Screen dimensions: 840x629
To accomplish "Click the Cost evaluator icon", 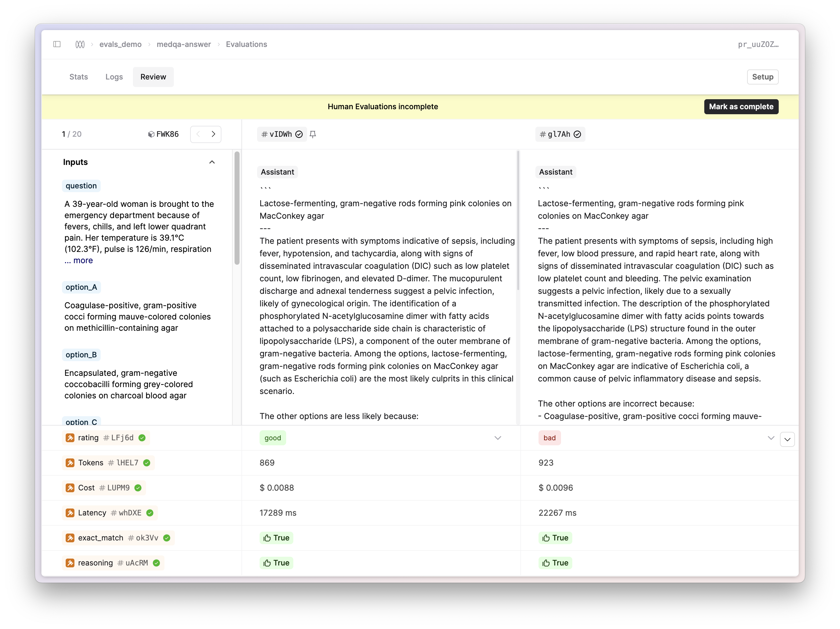I will click(70, 488).
